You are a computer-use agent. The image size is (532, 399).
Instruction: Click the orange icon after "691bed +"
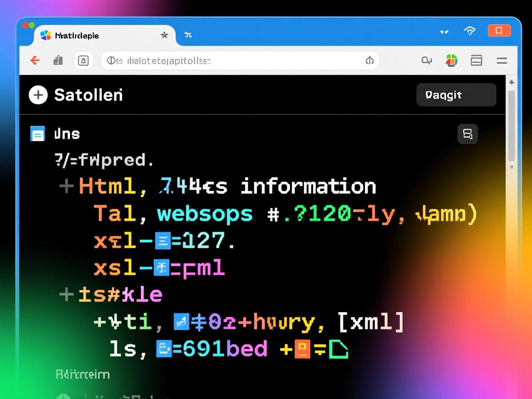pos(302,349)
